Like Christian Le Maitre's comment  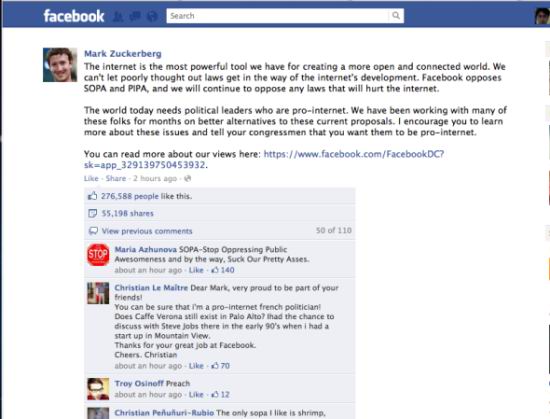(196, 366)
